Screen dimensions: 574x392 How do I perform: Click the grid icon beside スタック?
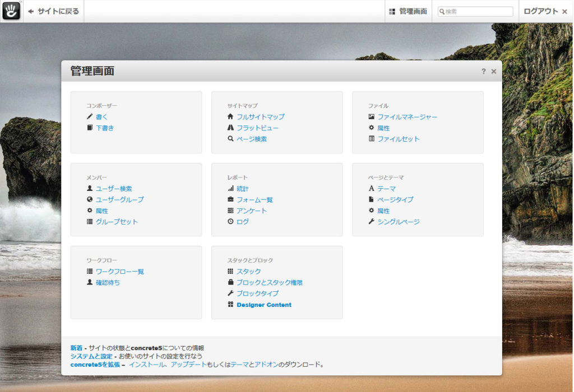point(230,272)
